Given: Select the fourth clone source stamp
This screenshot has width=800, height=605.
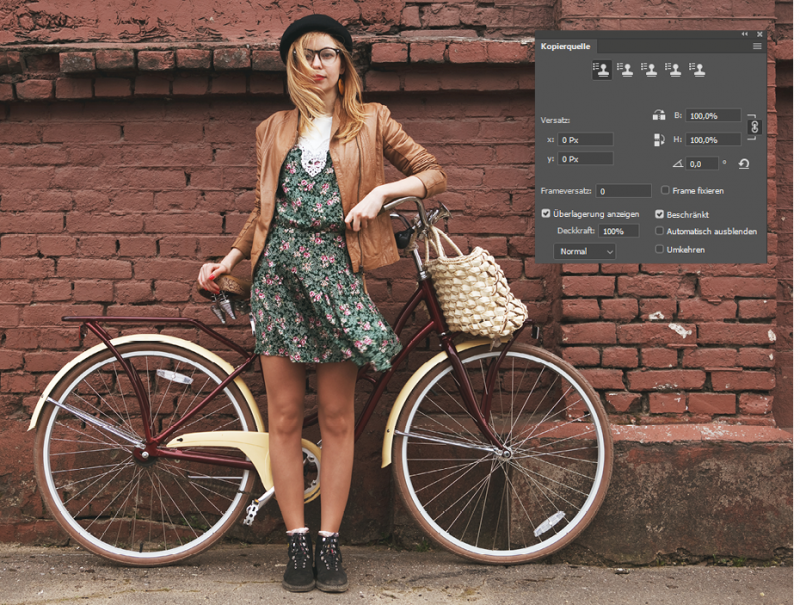Looking at the screenshot, I should 673,70.
